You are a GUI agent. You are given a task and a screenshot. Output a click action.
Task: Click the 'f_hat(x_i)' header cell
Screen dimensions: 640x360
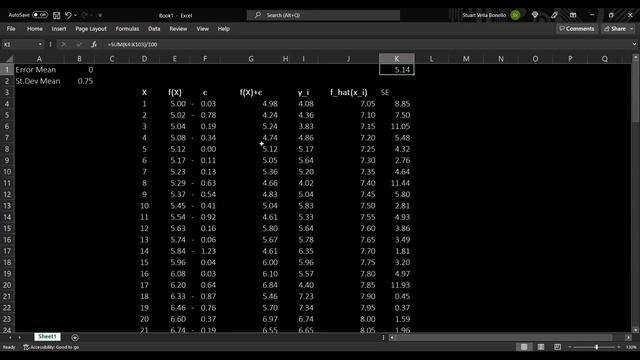349,92
